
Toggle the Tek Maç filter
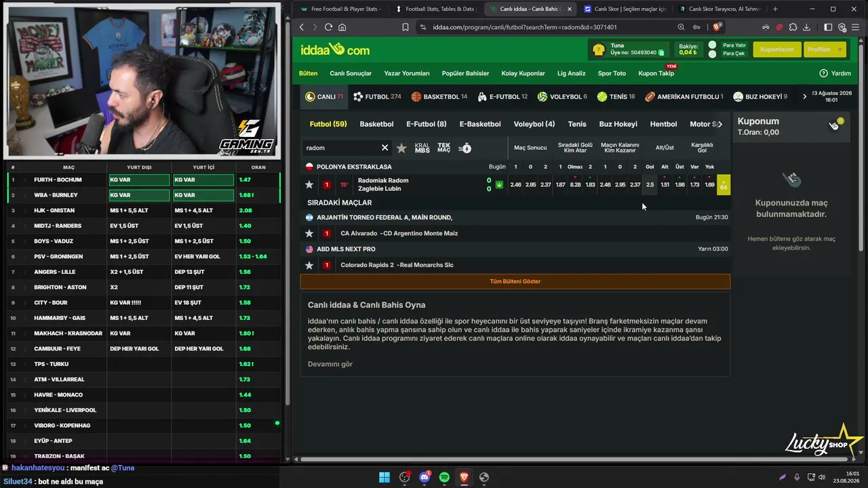(x=444, y=148)
